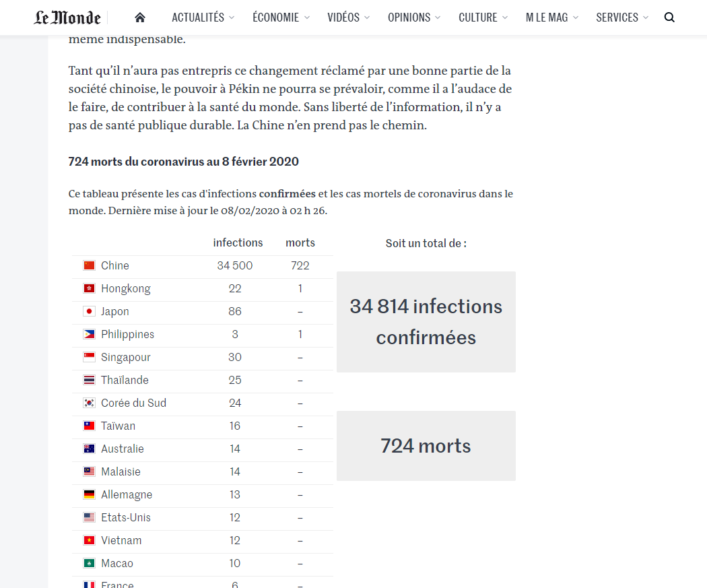Click the Japan flag icon
The width and height of the screenshot is (707, 588).
(x=89, y=311)
